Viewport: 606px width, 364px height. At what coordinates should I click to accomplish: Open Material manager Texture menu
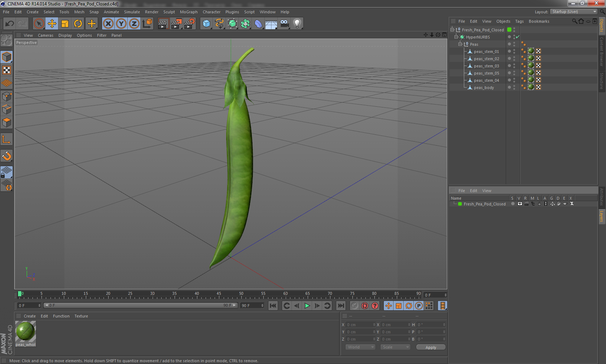coord(81,316)
